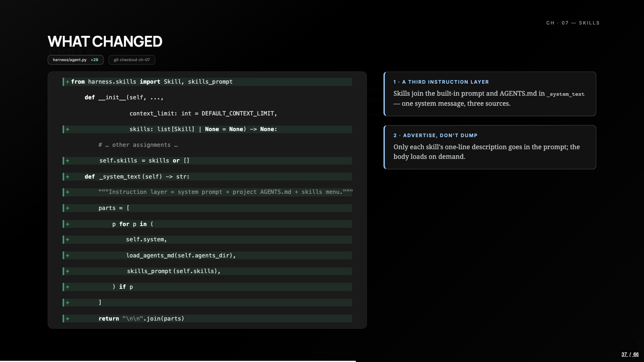Click the text 'body loads on demand.'

(x=429, y=157)
